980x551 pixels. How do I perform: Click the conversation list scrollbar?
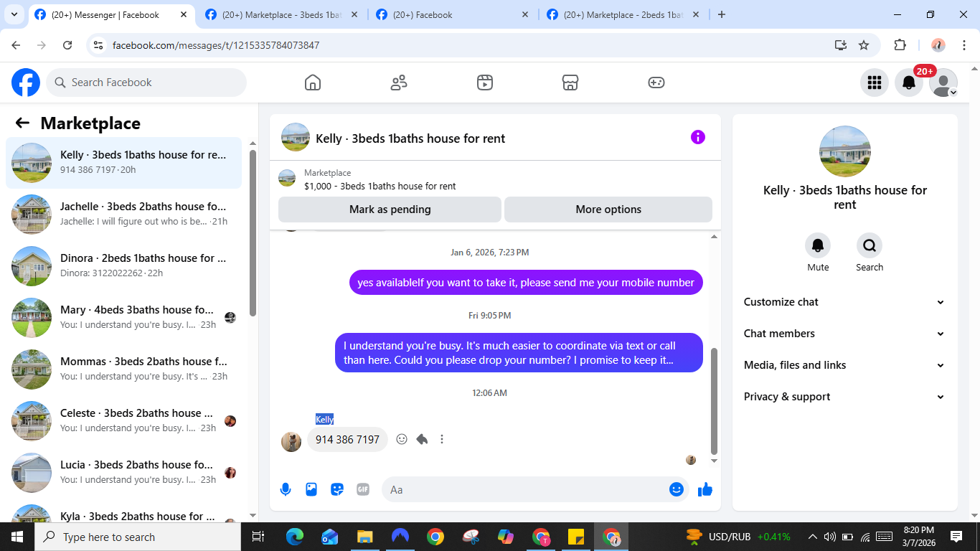(253, 232)
